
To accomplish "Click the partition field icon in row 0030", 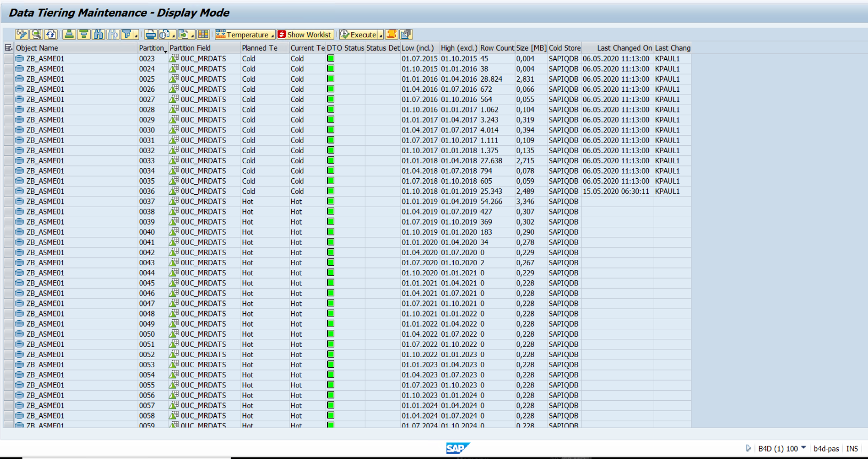I will pos(173,130).
